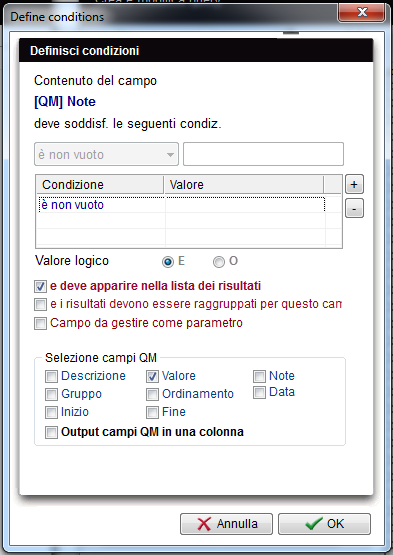The height and width of the screenshot is (555, 393).
Task: Click the Annulla button
Action: click(226, 524)
